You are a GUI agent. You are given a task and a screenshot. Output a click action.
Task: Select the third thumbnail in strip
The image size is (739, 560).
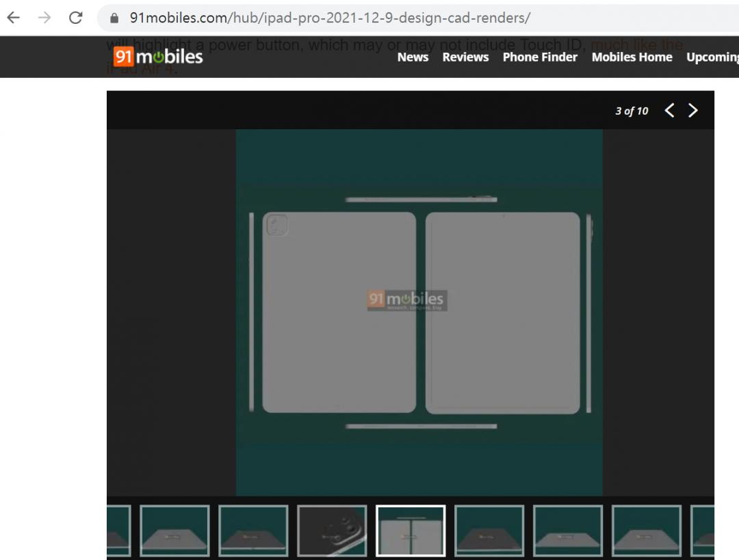tap(253, 531)
